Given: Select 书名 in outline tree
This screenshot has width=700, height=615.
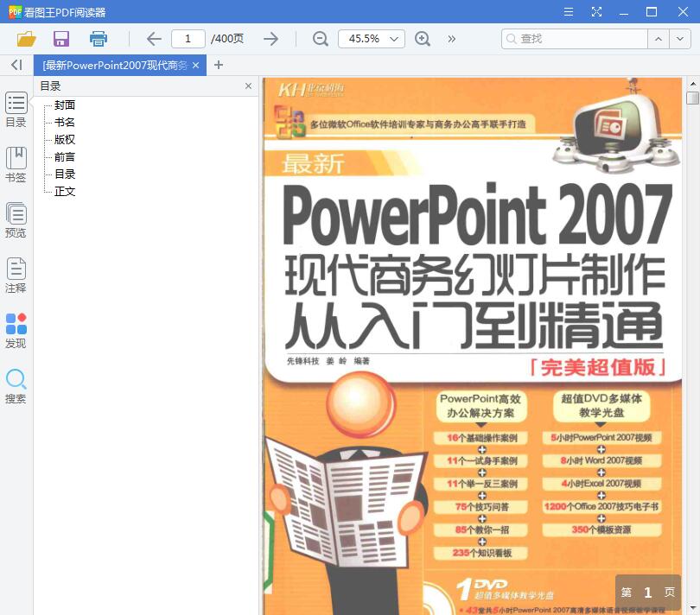Looking at the screenshot, I should (x=65, y=123).
